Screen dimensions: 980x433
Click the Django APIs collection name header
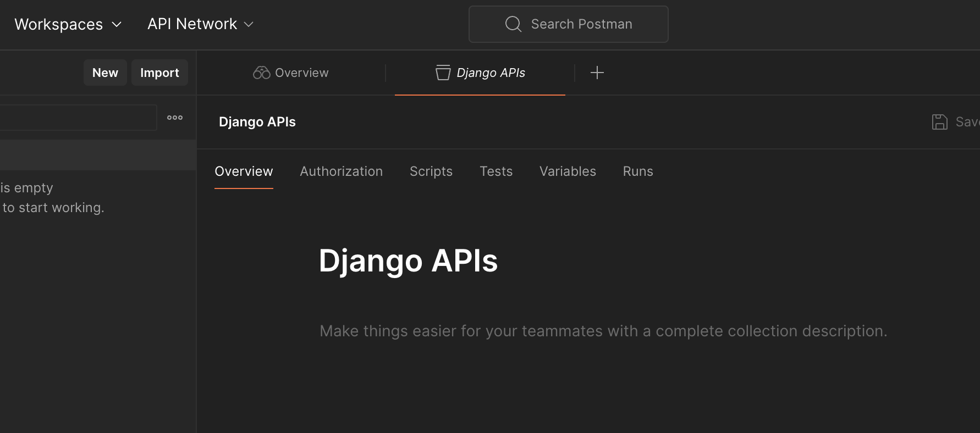[257, 122]
